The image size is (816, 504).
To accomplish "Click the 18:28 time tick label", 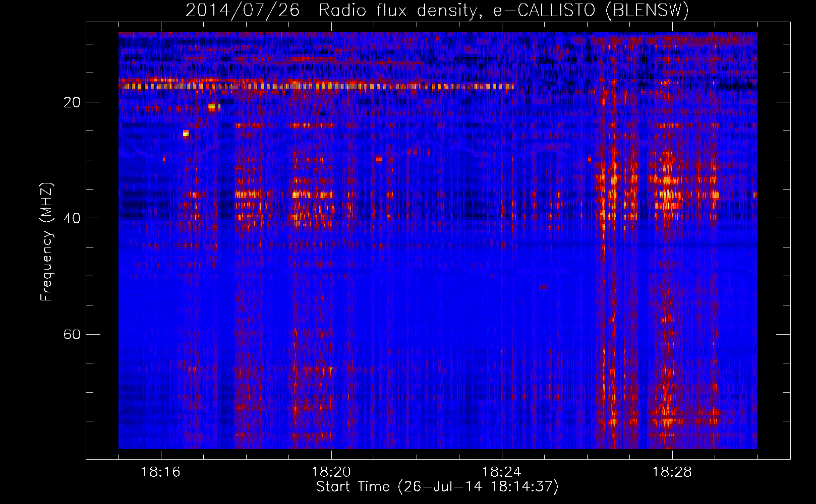I will pyautogui.click(x=672, y=472).
